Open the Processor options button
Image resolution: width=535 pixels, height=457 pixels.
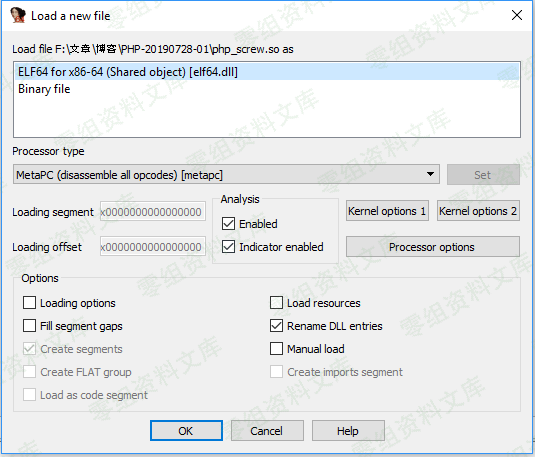tap(433, 247)
